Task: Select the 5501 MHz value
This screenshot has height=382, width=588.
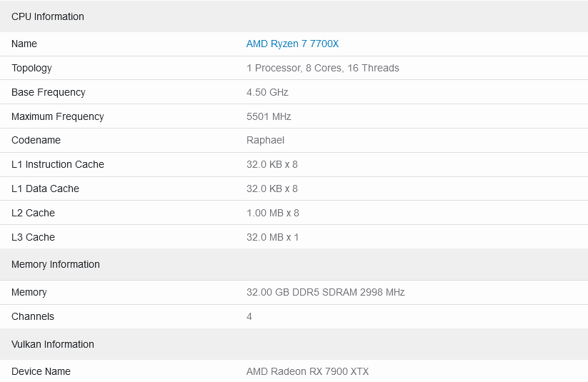Action: (269, 116)
